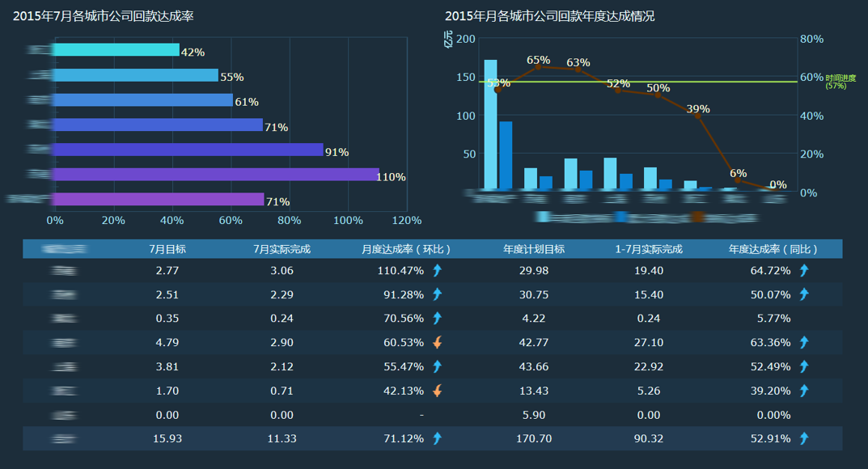Click the up arrow beside 71.12% total
This screenshot has width=868, height=469.
point(438,438)
